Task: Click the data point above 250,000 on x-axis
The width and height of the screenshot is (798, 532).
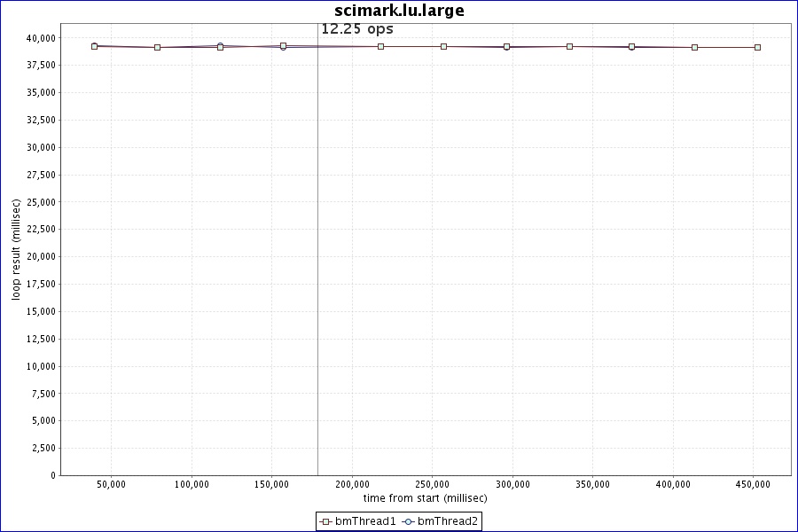Action: click(443, 46)
